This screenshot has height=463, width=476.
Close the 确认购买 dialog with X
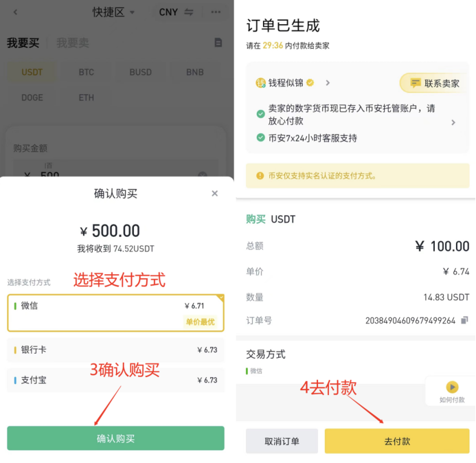pos(214,194)
